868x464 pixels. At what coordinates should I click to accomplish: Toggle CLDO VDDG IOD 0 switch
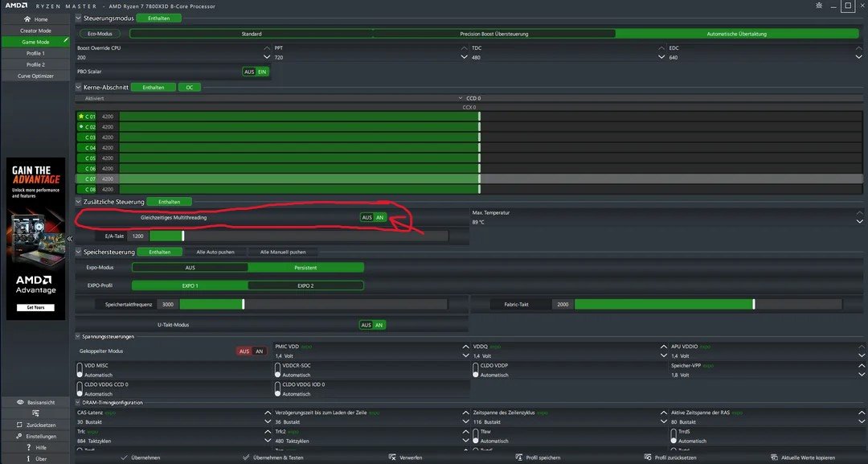(278, 388)
